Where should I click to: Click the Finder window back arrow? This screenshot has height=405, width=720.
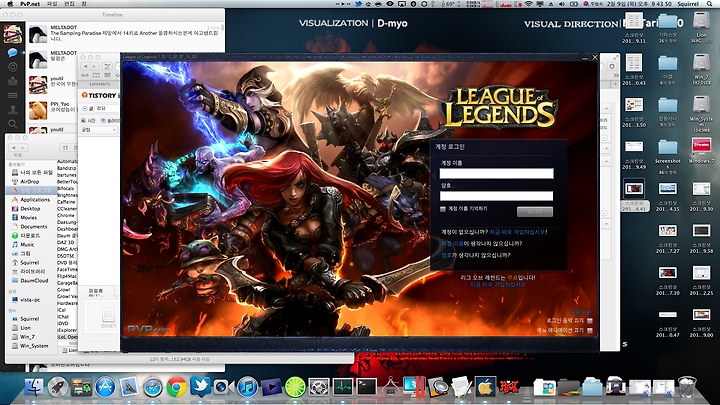(14, 147)
